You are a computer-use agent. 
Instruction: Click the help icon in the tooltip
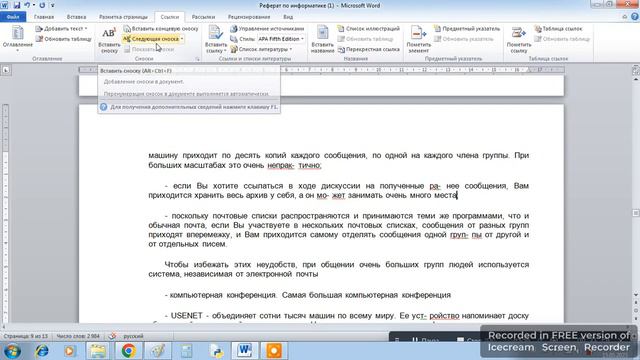(x=104, y=107)
